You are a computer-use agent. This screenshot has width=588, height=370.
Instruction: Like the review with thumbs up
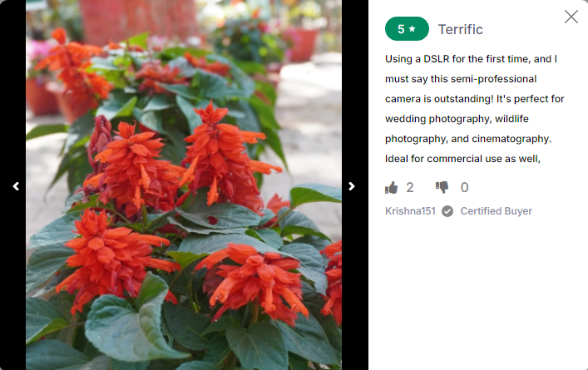point(391,187)
